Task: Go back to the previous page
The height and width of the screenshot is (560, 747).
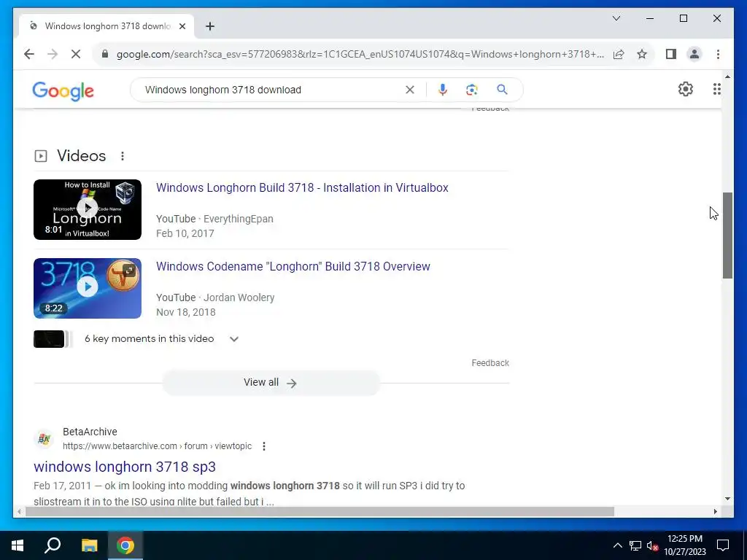Action: [29, 54]
